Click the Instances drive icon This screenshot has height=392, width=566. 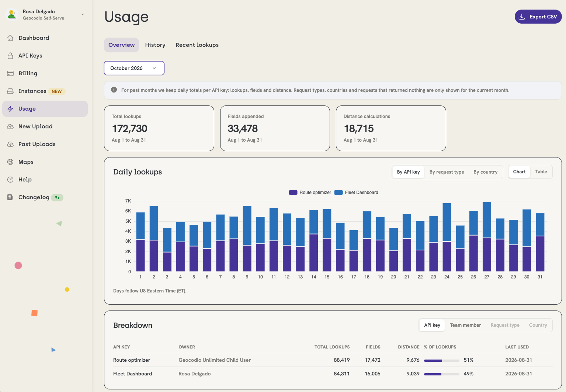[10, 91]
